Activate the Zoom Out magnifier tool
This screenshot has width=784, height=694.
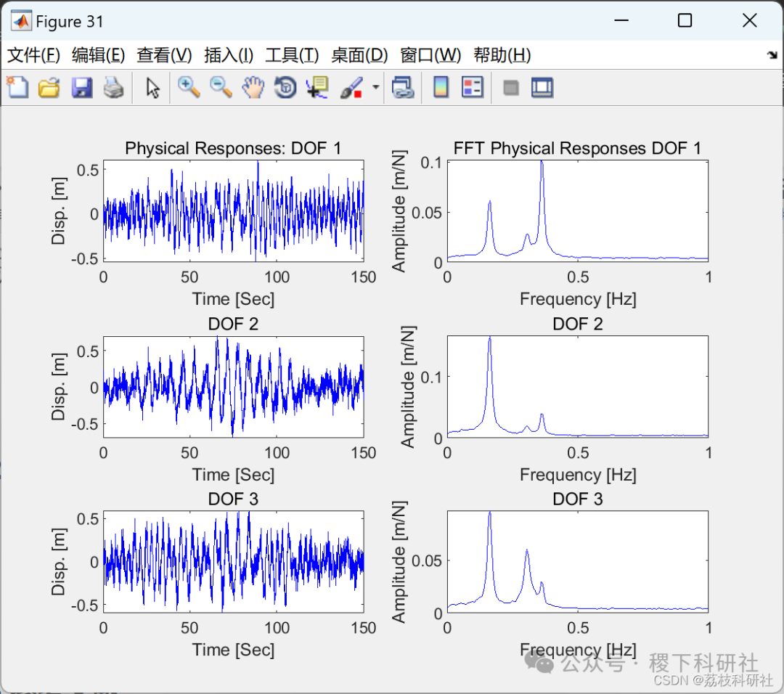[x=221, y=88]
